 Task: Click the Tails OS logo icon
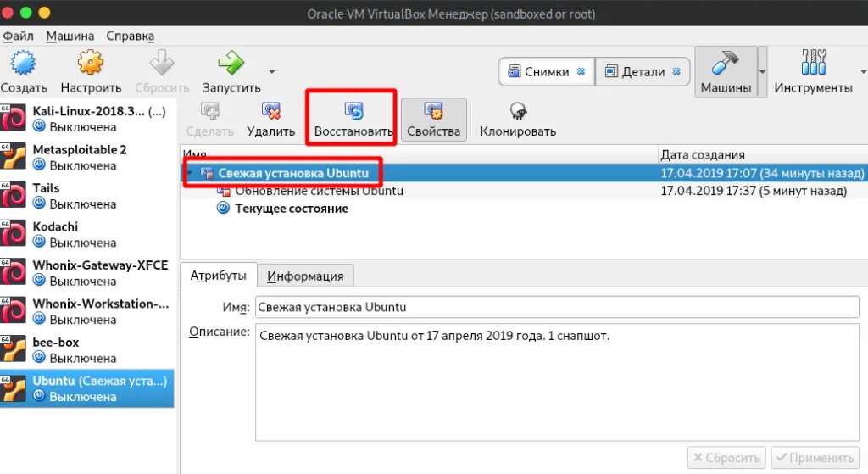coord(14,195)
